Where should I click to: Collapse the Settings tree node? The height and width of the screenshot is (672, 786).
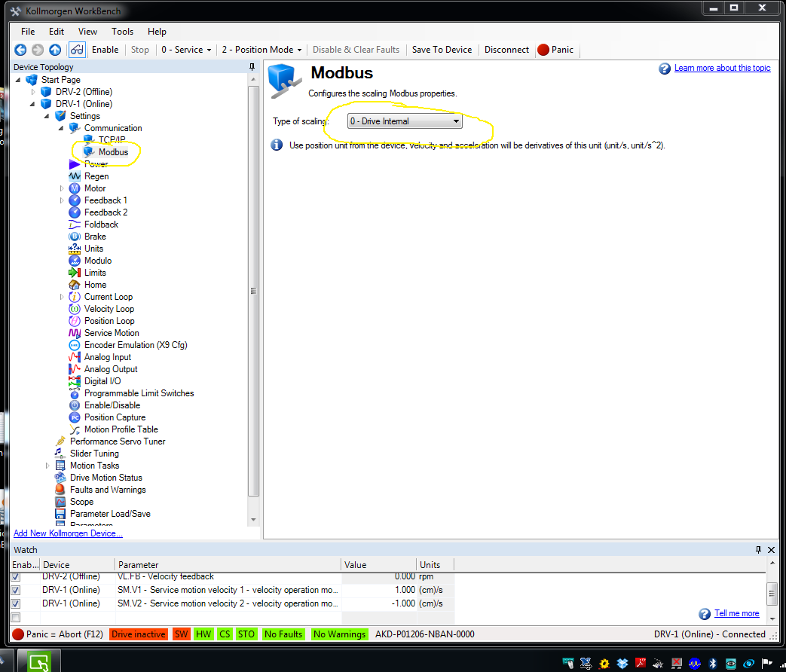(47, 116)
